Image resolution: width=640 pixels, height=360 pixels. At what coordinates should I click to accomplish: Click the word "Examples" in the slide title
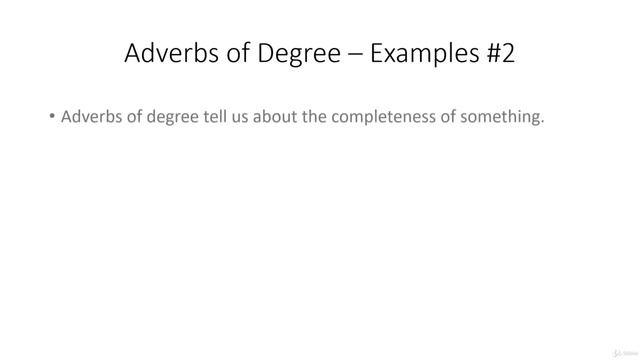point(424,54)
